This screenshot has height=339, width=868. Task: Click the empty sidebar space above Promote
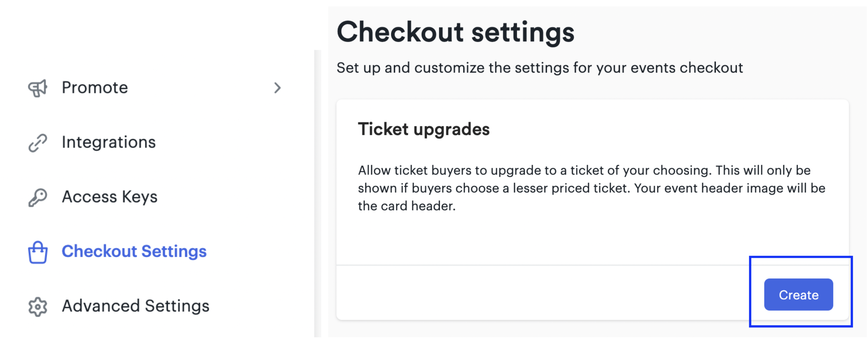tap(155, 34)
